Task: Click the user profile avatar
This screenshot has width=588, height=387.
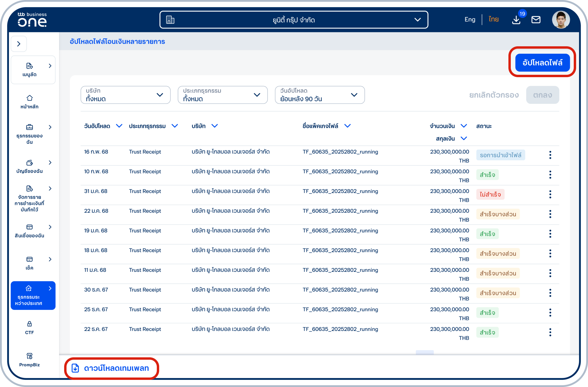Action: point(561,20)
